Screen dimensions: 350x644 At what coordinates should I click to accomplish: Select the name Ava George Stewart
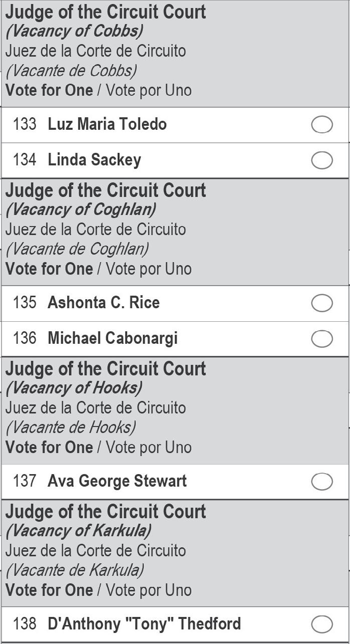point(117,481)
